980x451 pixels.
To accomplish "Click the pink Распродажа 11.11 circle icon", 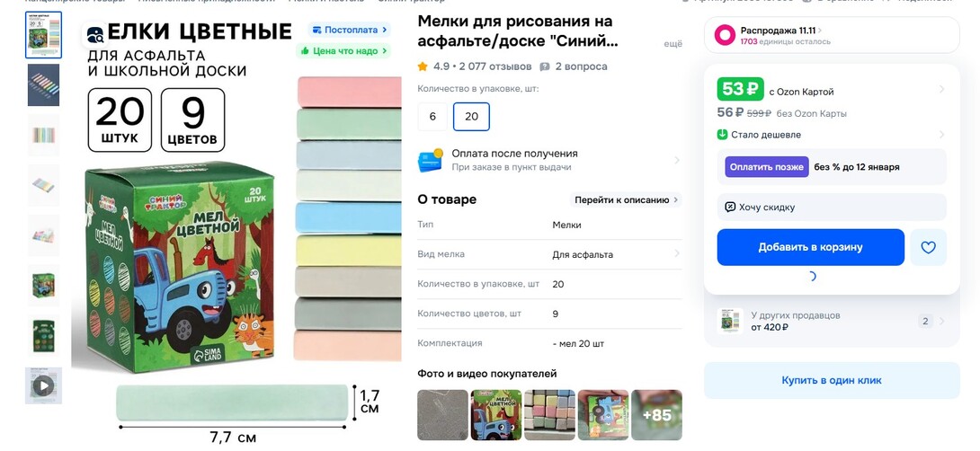I will click(x=725, y=35).
